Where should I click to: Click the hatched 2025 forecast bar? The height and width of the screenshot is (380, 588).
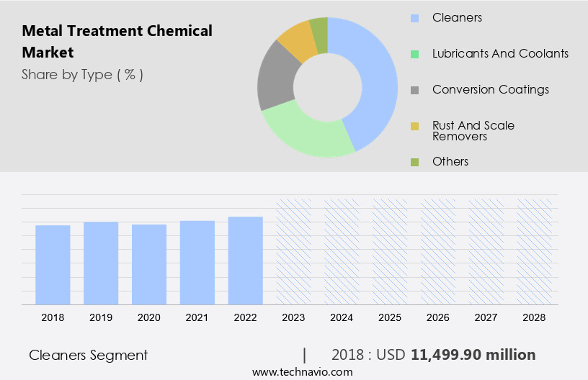click(390, 251)
